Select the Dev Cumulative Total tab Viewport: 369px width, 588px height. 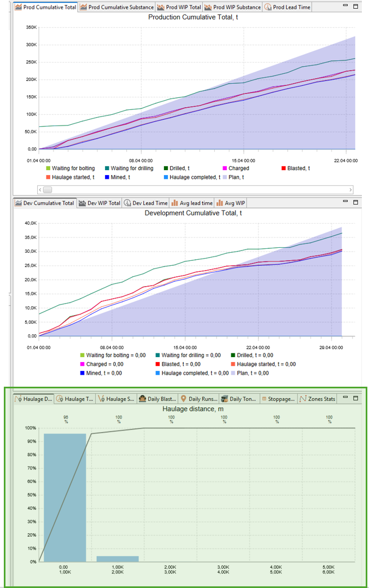pos(45,203)
